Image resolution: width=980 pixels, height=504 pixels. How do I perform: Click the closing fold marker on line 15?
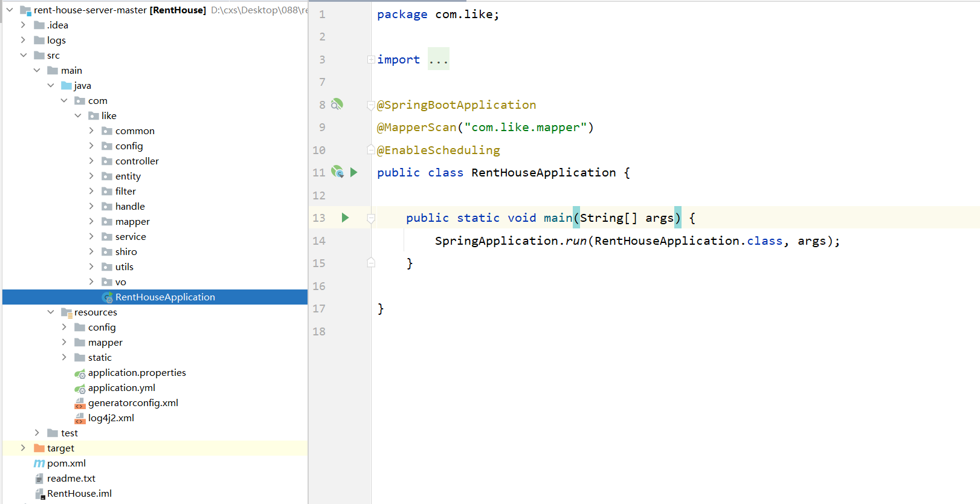[x=371, y=263]
